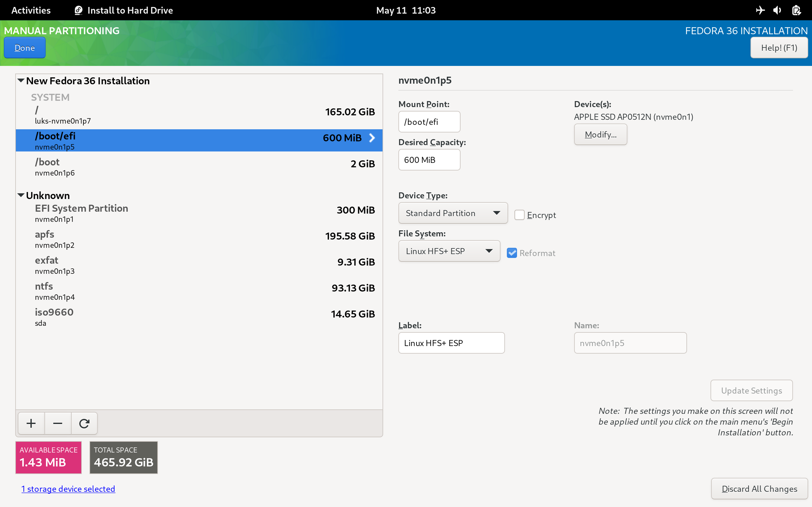Click the airplane mode icon in top bar

(760, 10)
